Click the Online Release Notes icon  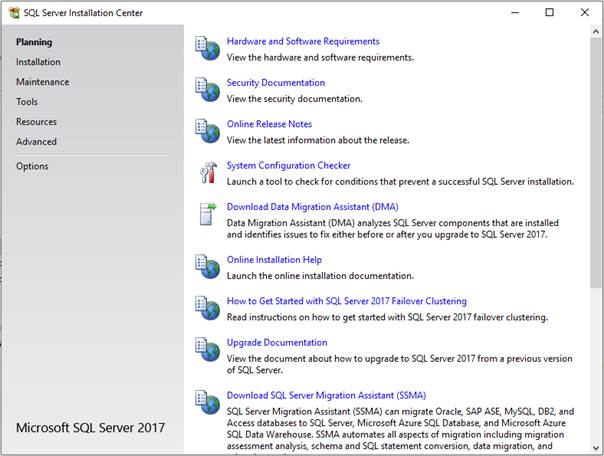(207, 131)
